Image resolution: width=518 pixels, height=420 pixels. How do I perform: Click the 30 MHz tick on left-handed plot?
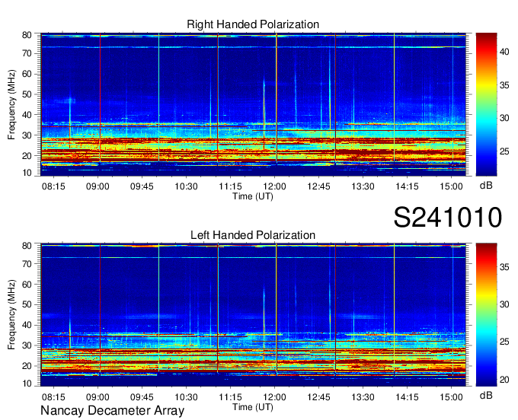(x=27, y=345)
